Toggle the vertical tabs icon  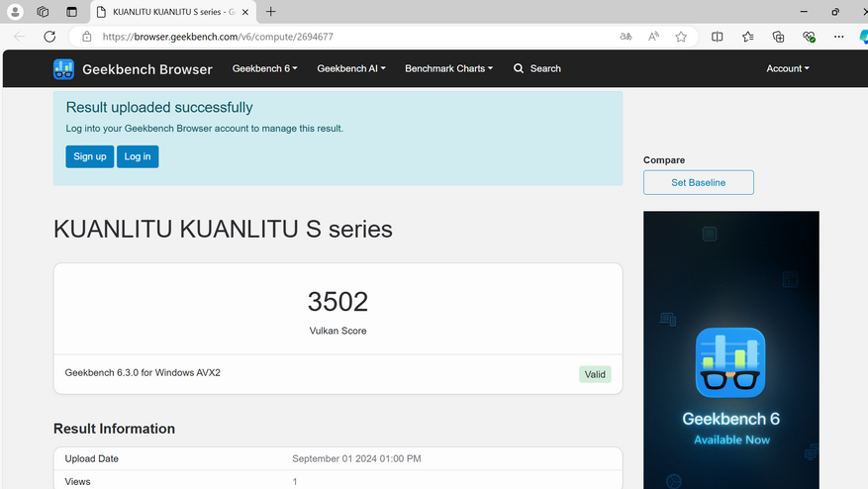tap(71, 12)
